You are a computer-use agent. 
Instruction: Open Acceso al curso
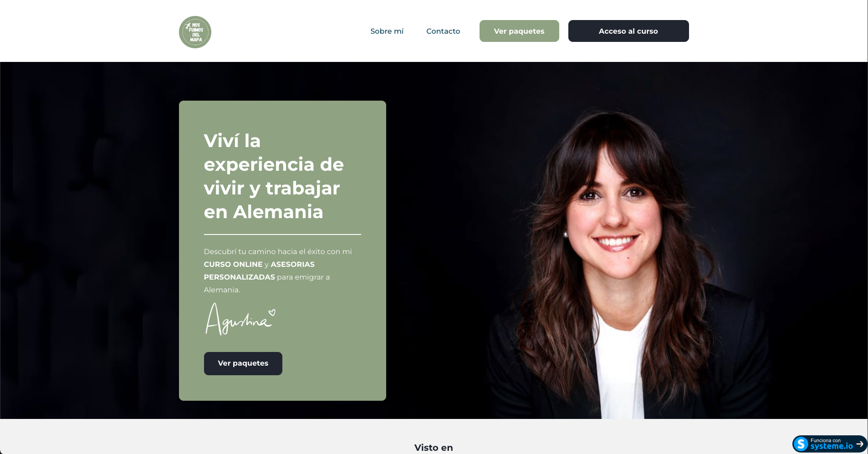(x=628, y=31)
